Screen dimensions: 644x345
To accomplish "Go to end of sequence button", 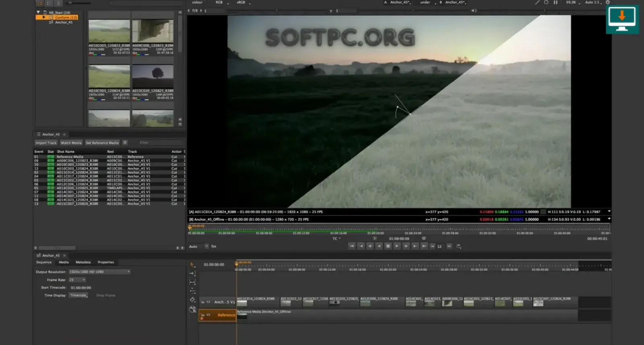I will 424,246.
